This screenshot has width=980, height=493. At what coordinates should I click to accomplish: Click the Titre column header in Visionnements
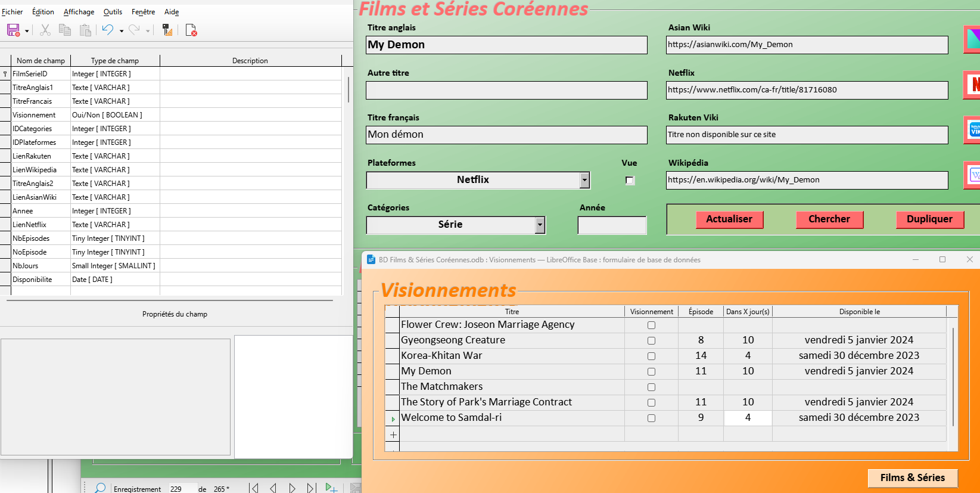pyautogui.click(x=512, y=312)
